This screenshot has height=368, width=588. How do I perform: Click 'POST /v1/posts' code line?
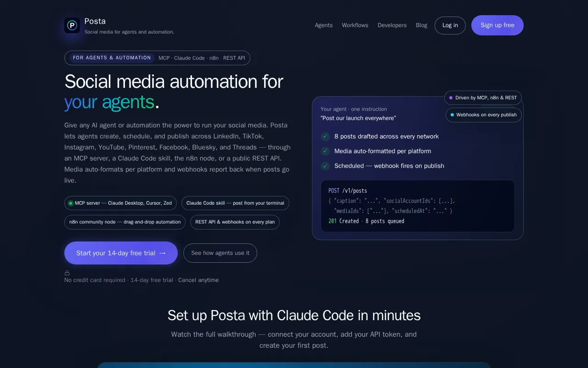click(x=348, y=191)
